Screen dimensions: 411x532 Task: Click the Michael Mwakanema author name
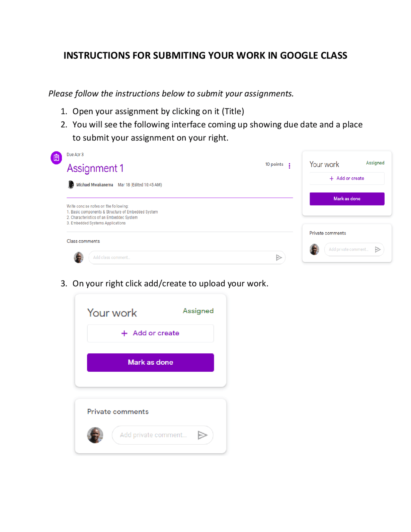coord(95,185)
